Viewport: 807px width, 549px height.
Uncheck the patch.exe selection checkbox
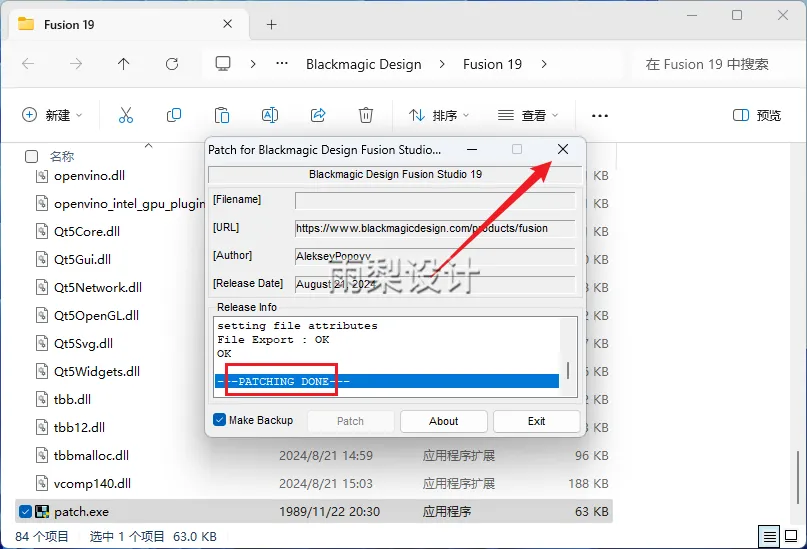coord(25,511)
